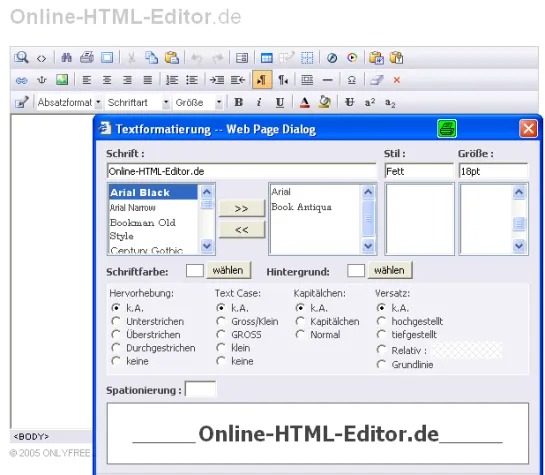This screenshot has height=475, width=545.
Task: Insert an anchor with the anchor icon
Action: point(42,80)
